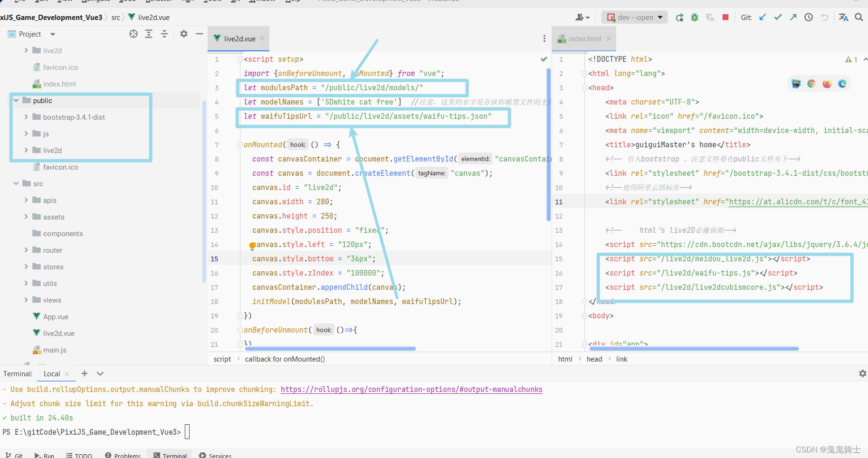Commit changes using the Git checkmark icon
868x458 pixels.
(778, 17)
